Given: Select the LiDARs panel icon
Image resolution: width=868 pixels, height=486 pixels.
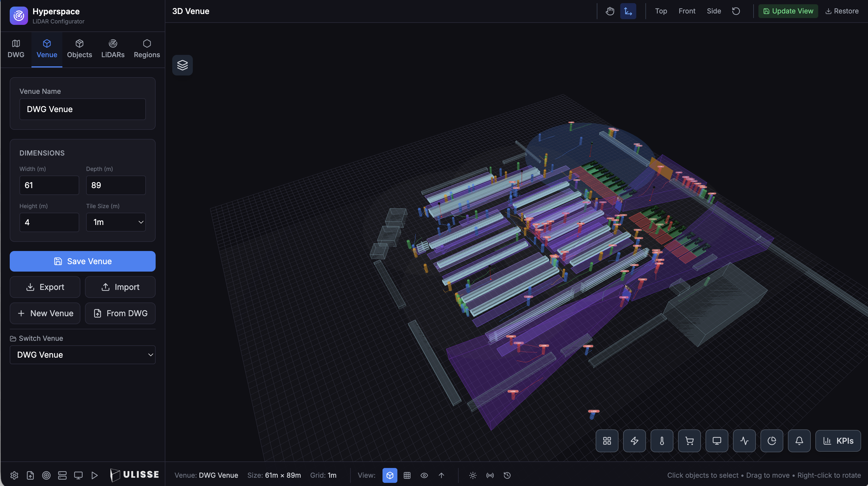Looking at the screenshot, I should tap(113, 49).
